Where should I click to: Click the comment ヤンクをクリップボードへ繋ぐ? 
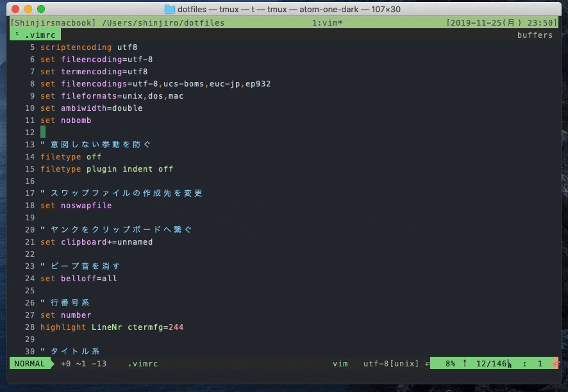click(116, 229)
